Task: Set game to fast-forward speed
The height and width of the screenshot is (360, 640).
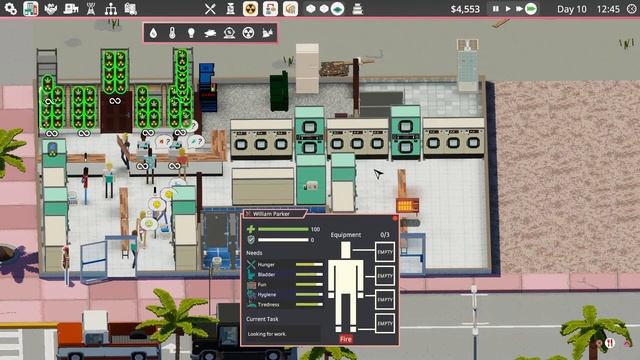Action: click(x=519, y=9)
